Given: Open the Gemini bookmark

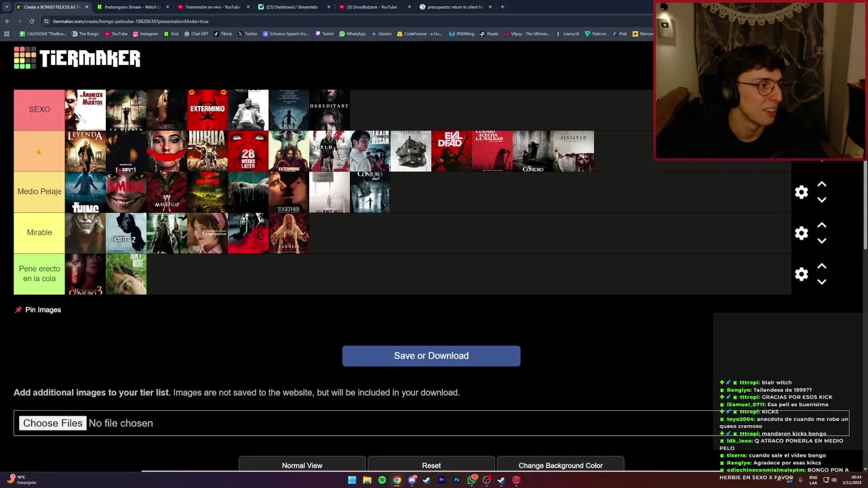Looking at the screenshot, I should pos(382,33).
